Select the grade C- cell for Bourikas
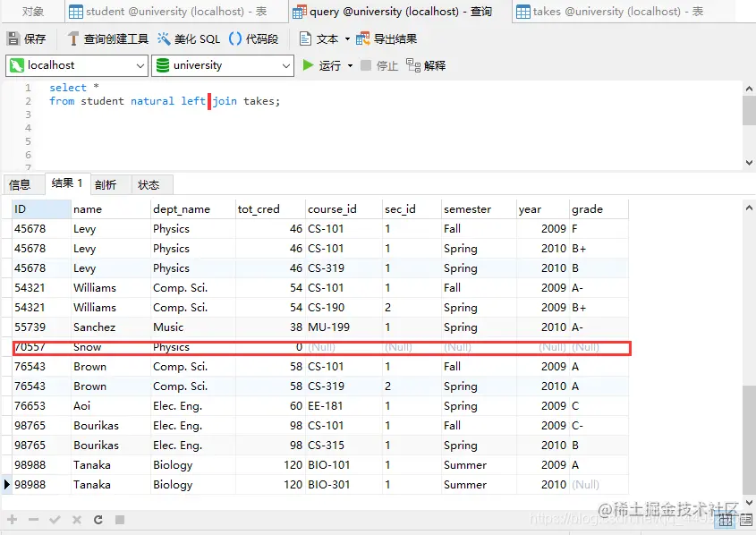Screen dimensions: 756x535 (x=599, y=426)
